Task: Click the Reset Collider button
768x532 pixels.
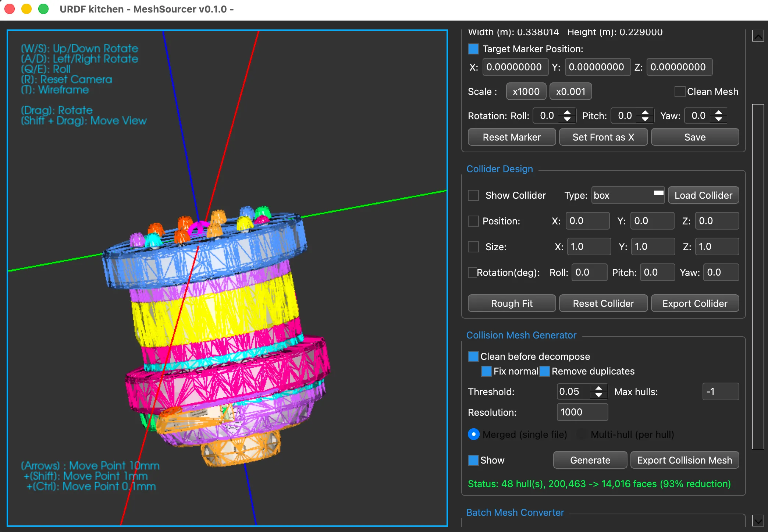Action: [x=603, y=304]
